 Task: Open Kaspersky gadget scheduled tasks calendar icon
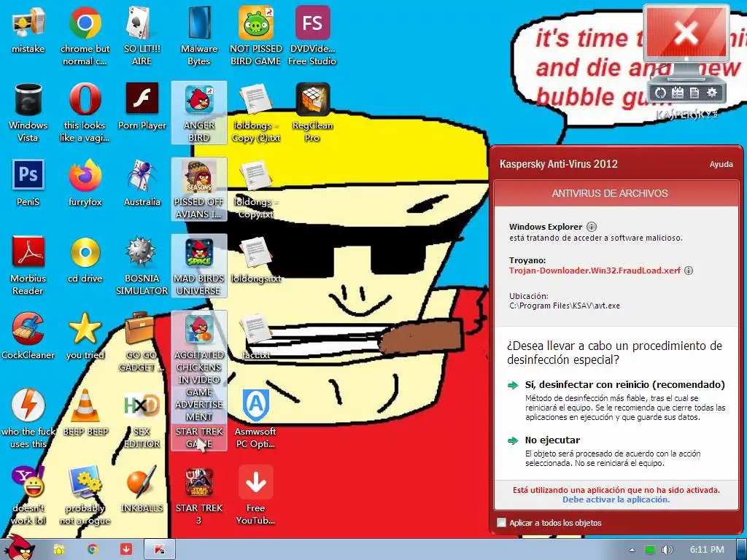[x=678, y=93]
